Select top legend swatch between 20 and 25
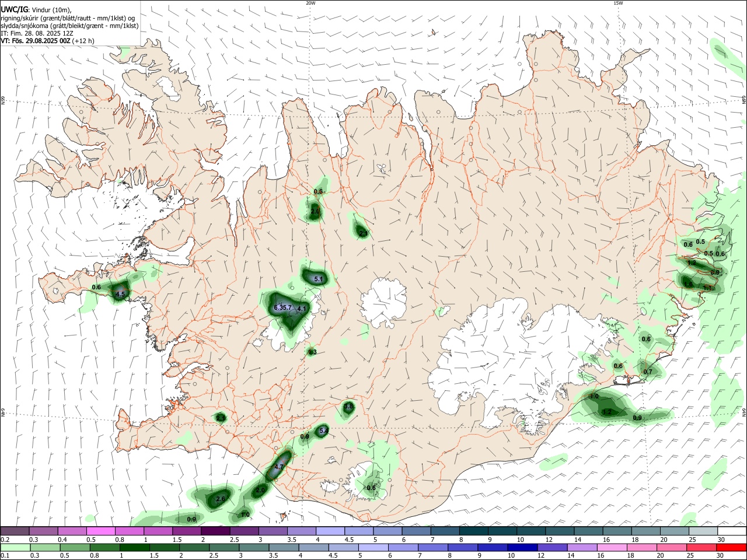 (674, 531)
